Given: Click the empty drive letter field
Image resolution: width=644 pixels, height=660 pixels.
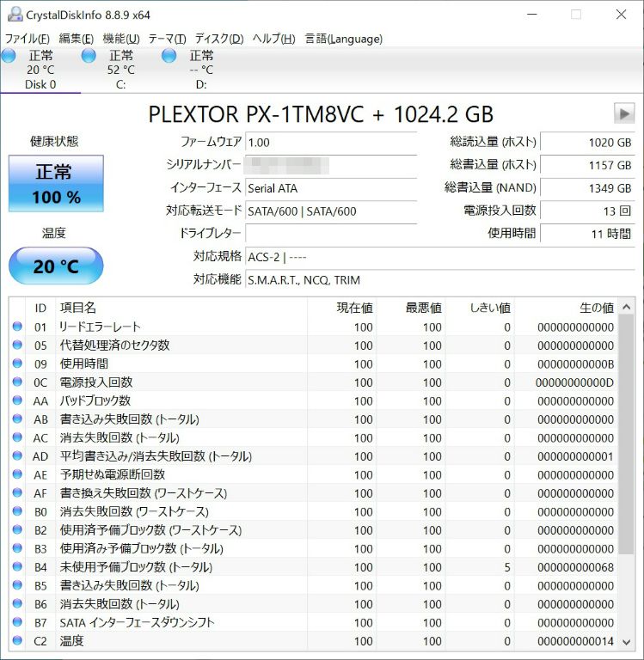Looking at the screenshot, I should (331, 234).
